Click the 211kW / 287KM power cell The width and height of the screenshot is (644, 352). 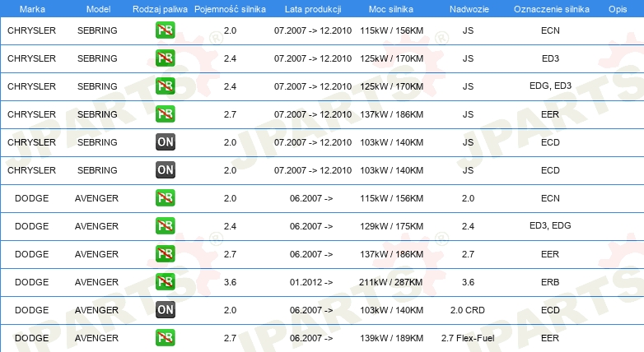tap(391, 282)
